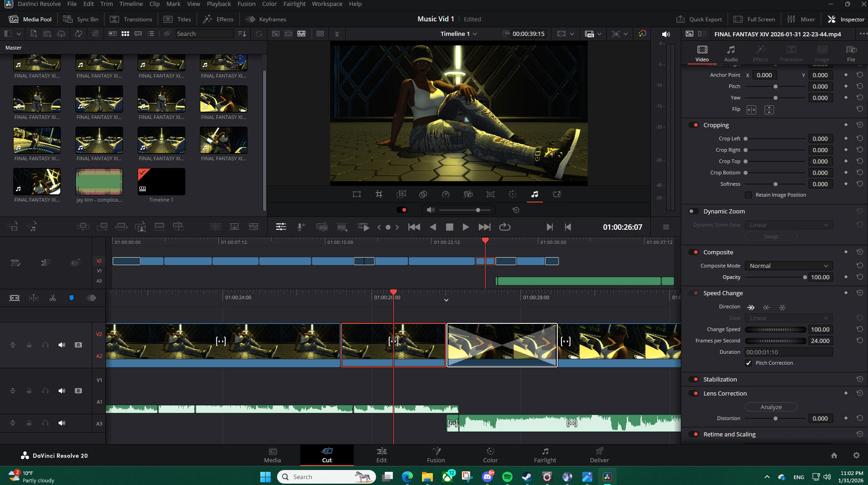Uncheck the Pitch Correction checkbox
Screen dimensions: 868x485
tap(748, 363)
